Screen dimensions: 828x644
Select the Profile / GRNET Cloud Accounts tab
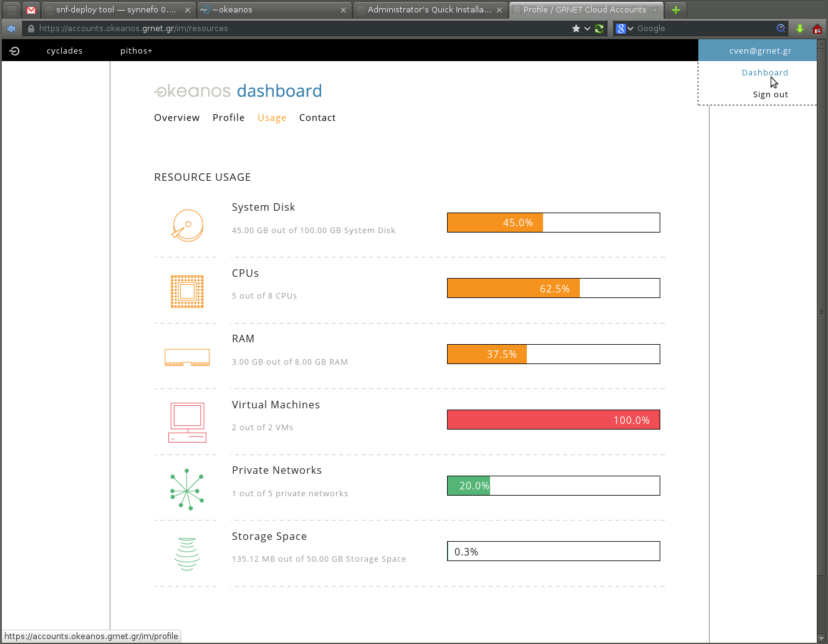click(x=586, y=10)
